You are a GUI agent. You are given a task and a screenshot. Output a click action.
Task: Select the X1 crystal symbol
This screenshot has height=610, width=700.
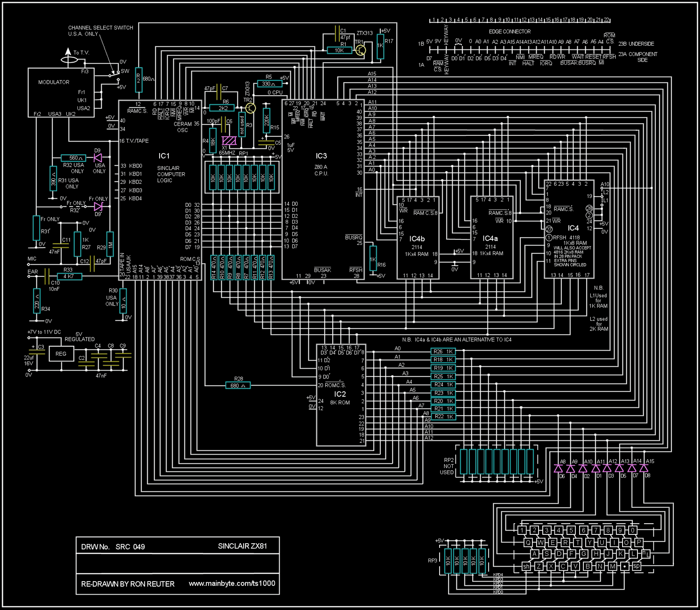click(x=229, y=140)
